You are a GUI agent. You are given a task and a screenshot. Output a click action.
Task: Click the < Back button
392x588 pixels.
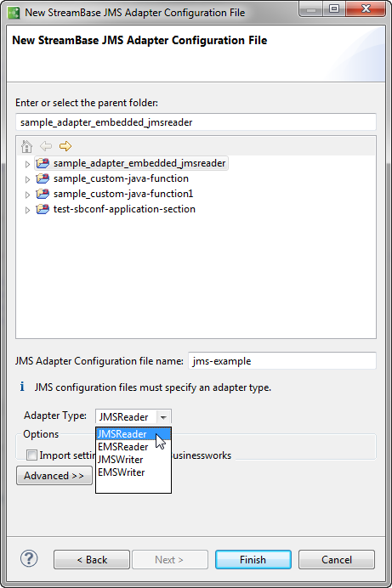click(92, 559)
